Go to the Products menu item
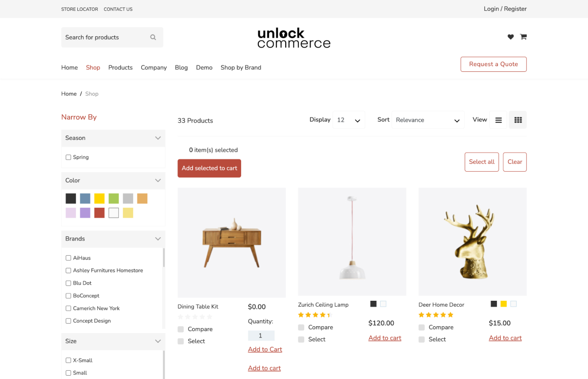The width and height of the screenshot is (588, 379). [x=120, y=67]
